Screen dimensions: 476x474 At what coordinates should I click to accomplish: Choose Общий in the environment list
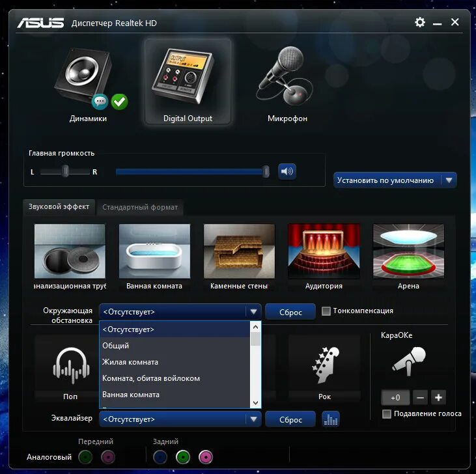[175, 346]
